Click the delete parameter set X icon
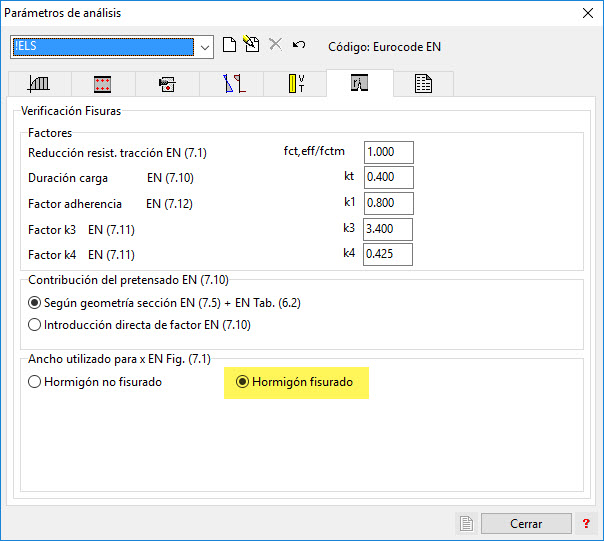 pyautogui.click(x=275, y=46)
